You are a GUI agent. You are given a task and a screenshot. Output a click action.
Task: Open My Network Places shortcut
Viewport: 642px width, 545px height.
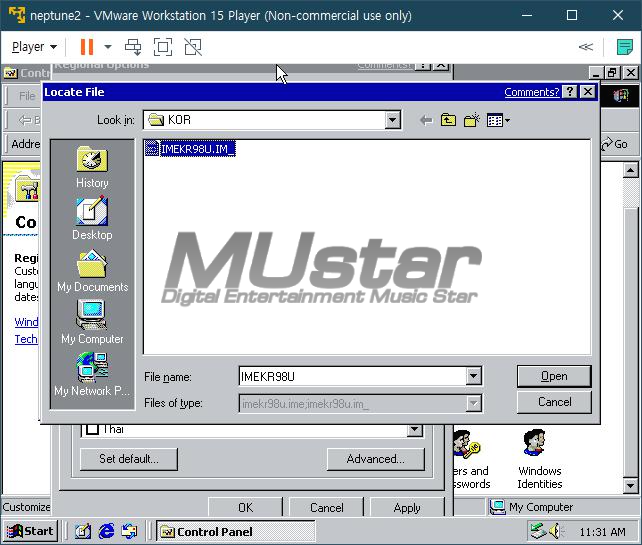click(92, 374)
